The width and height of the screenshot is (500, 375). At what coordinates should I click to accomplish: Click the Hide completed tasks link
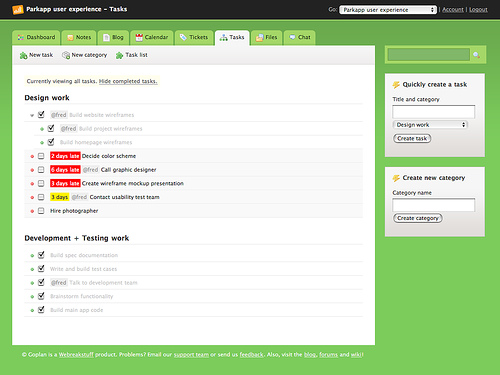pos(128,81)
